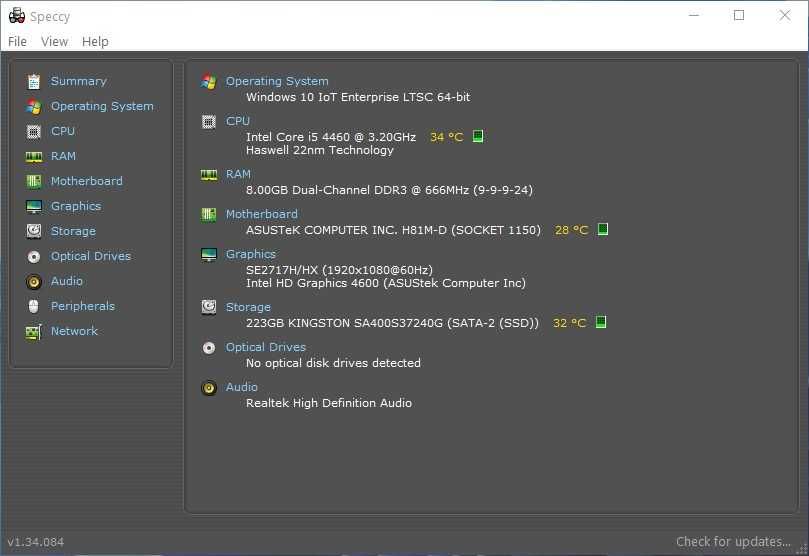
Task: Click green temperature indicator next to storage 32 °C
Action: pyautogui.click(x=601, y=322)
